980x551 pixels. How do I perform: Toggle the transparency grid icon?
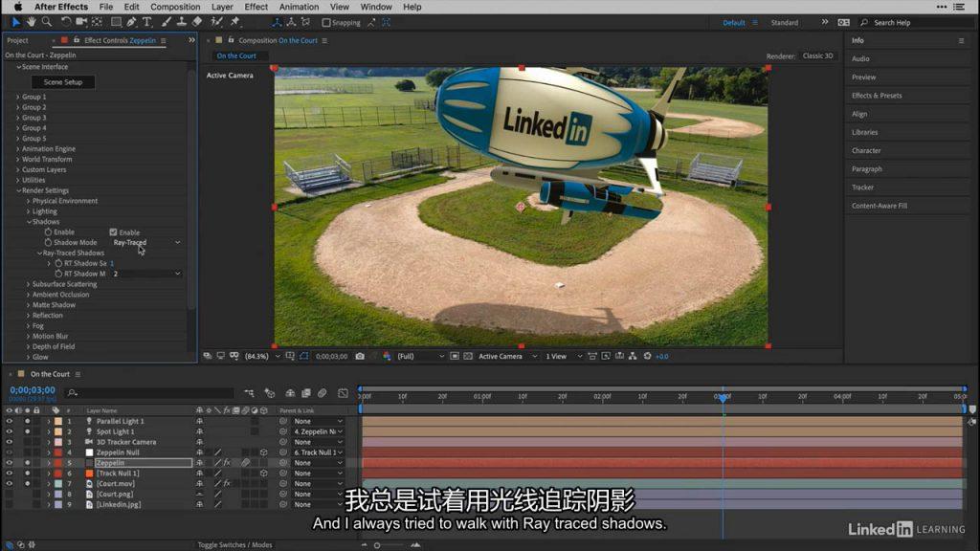pyautogui.click(x=468, y=356)
